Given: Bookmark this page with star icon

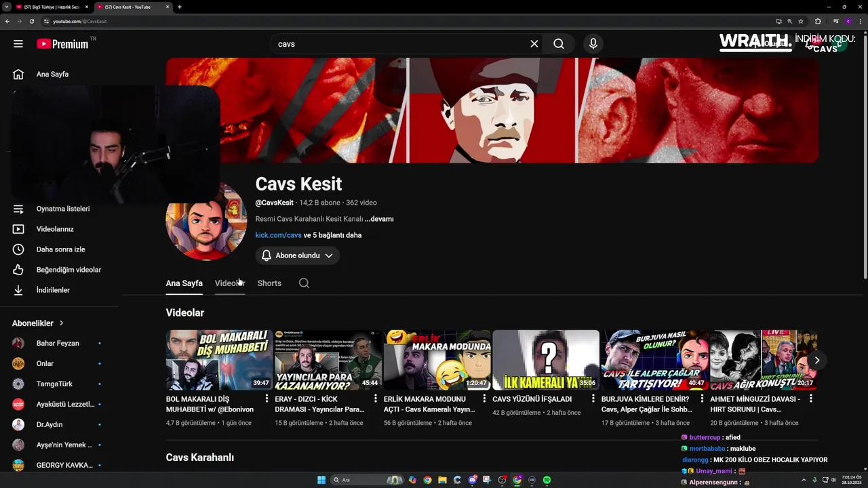Looking at the screenshot, I should (801, 21).
